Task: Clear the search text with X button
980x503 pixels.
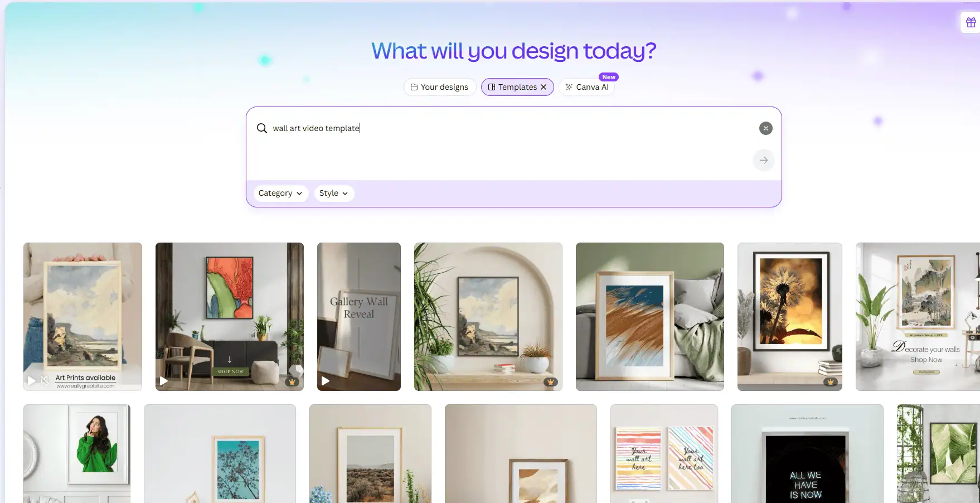Action: point(765,128)
